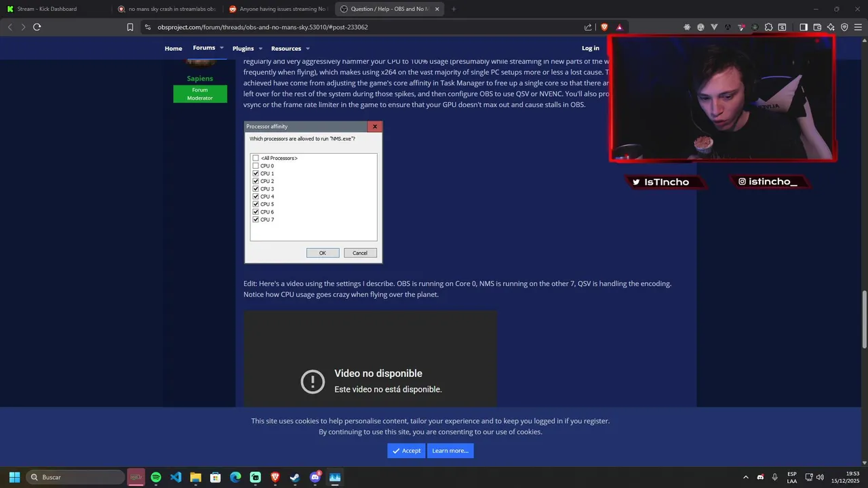Viewport: 868px width, 488px height.
Task: Accept the cookie notice
Action: tap(406, 451)
